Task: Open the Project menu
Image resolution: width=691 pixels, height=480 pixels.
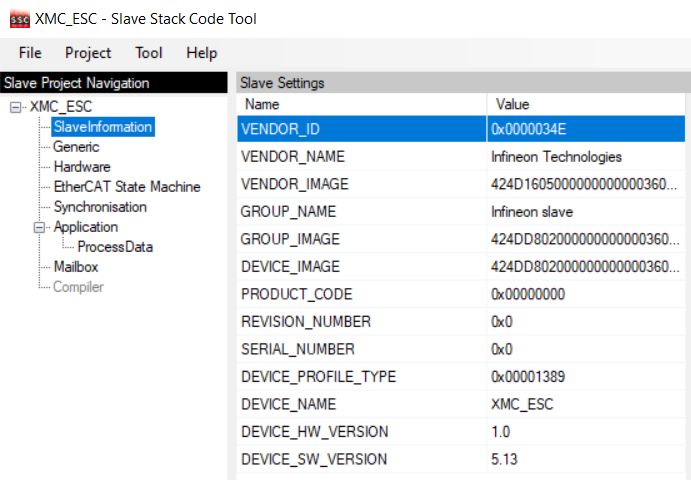Action: coord(88,53)
